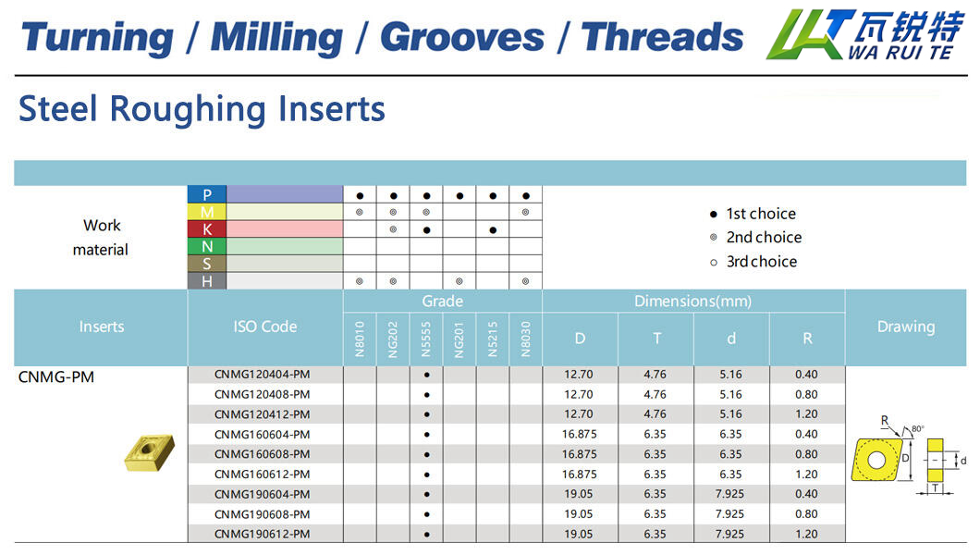
Task: Click the N5555 grade column header
Action: [426, 339]
